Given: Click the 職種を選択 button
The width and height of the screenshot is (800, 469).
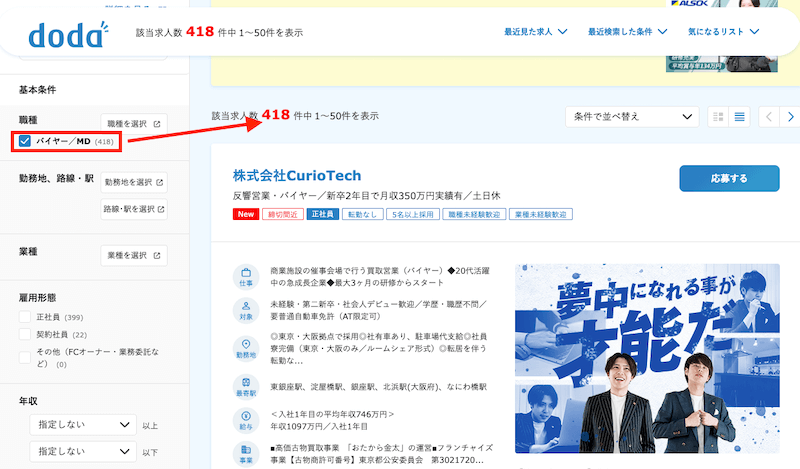Looking at the screenshot, I should [134, 124].
